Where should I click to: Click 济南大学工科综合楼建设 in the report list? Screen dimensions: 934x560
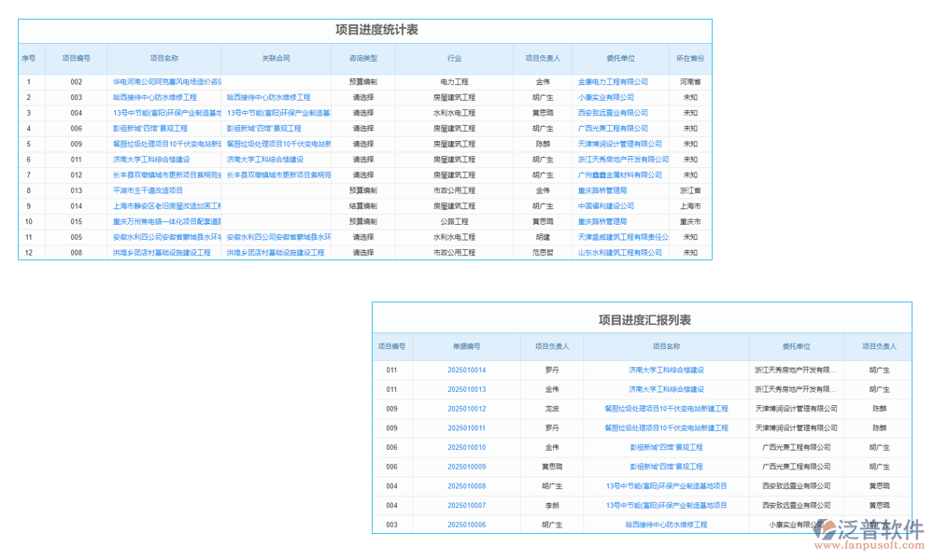[667, 370]
